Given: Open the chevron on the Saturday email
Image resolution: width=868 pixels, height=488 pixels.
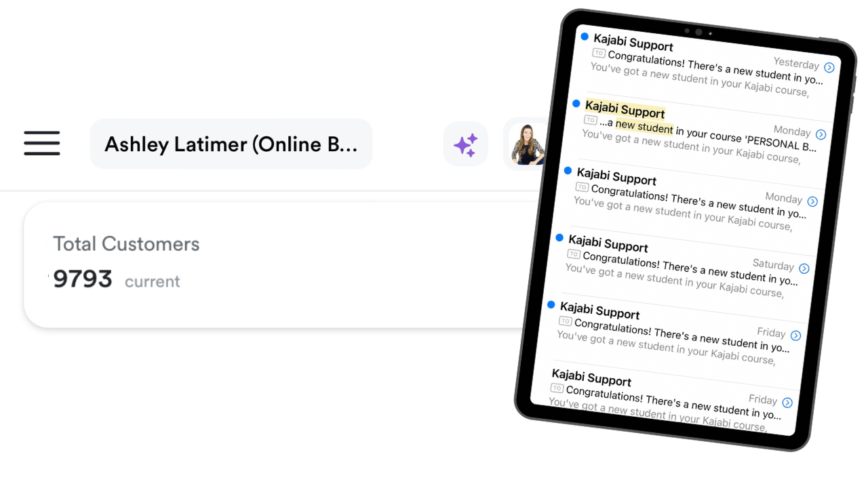Looking at the screenshot, I should [x=804, y=268].
